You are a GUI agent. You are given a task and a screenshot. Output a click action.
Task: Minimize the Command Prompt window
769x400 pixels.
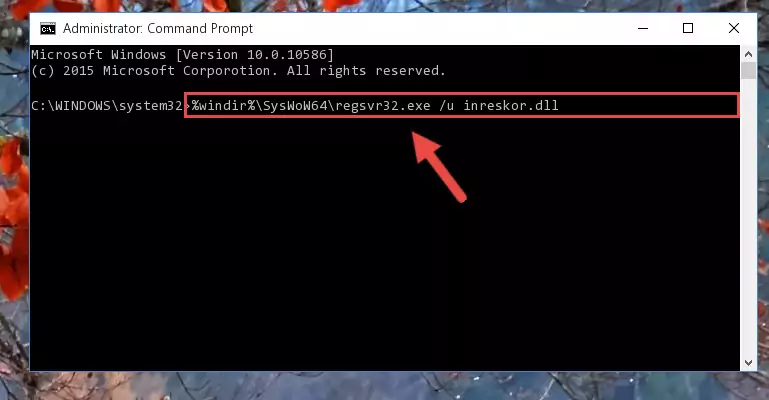click(642, 28)
